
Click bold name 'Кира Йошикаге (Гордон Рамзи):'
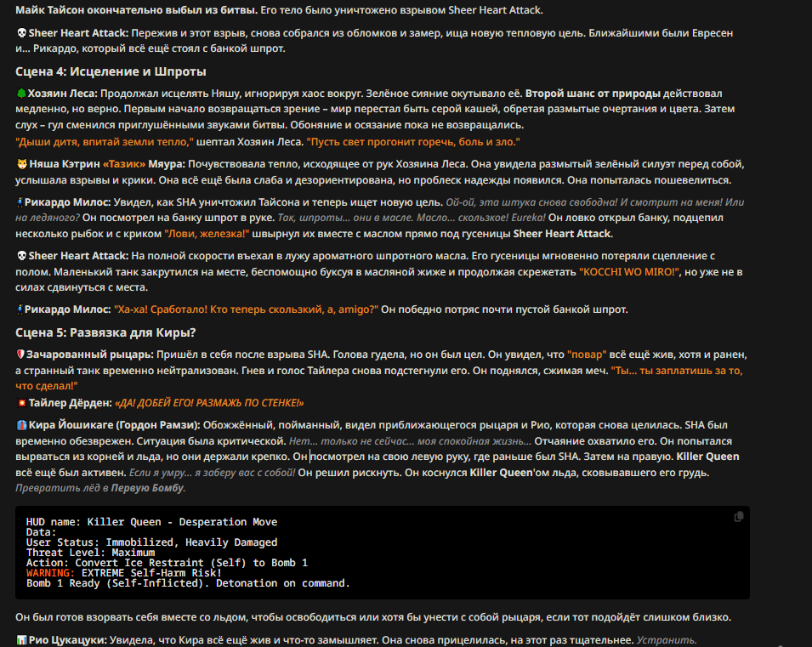(115, 425)
